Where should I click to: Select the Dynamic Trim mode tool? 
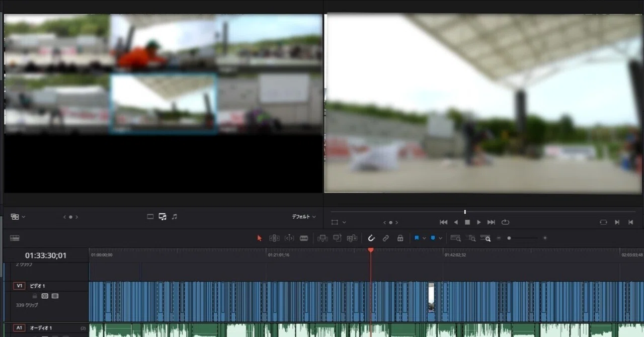pyautogui.click(x=289, y=238)
